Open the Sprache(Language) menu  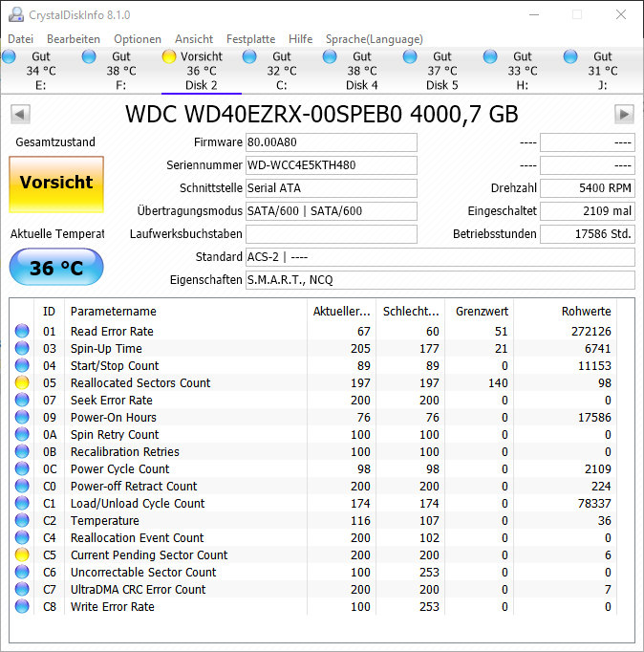[375, 39]
